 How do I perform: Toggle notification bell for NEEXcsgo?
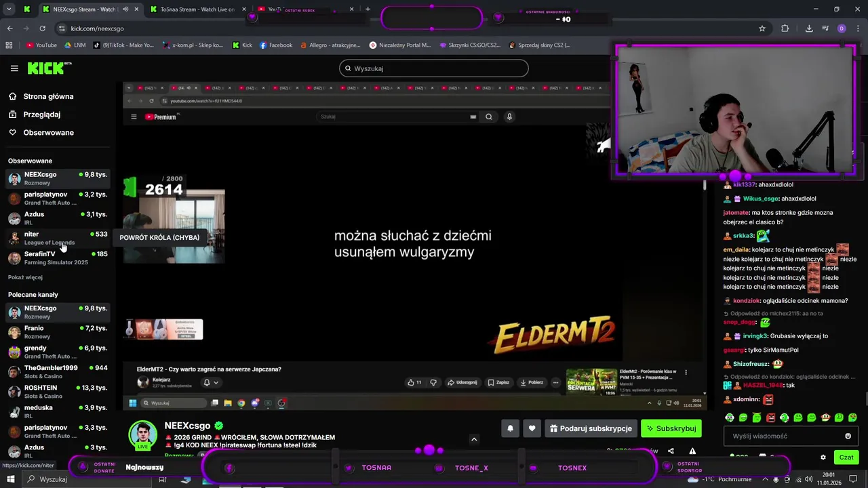pyautogui.click(x=510, y=428)
